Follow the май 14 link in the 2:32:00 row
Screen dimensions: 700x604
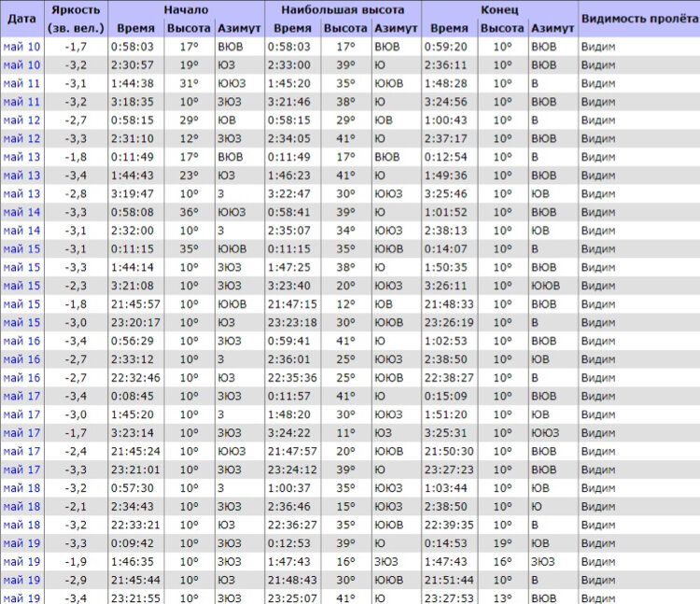click(x=21, y=231)
